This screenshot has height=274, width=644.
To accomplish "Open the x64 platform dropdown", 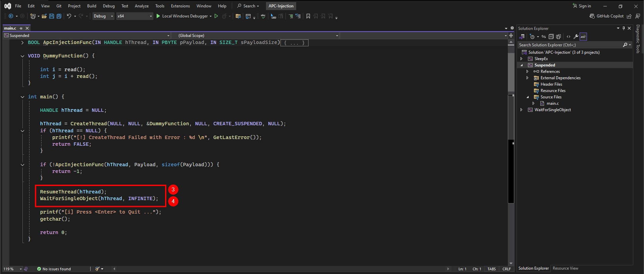I will tap(135, 16).
